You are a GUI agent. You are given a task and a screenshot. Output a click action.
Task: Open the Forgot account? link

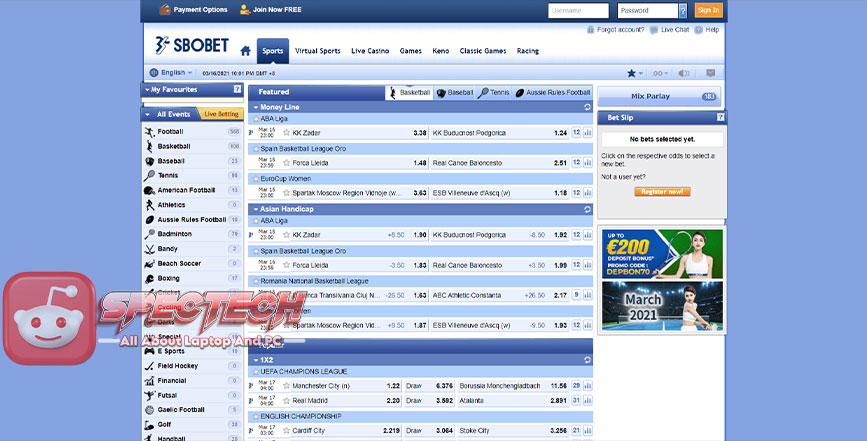(620, 30)
